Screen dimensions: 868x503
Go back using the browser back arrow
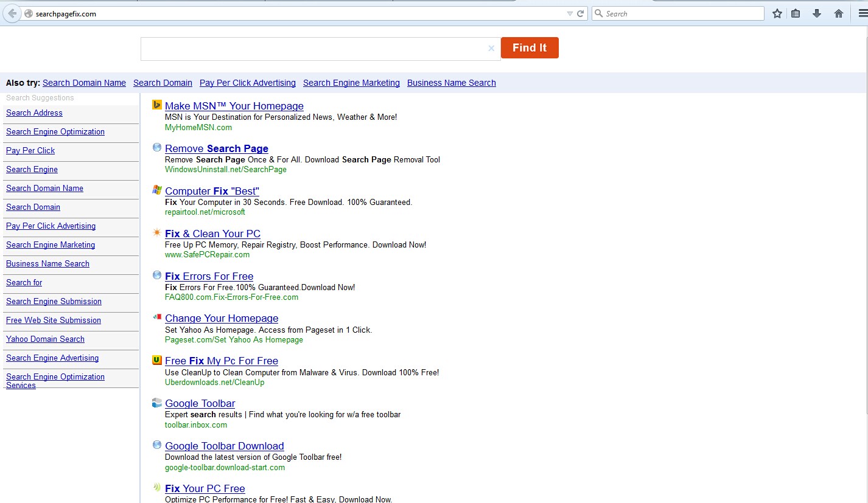pos(12,13)
